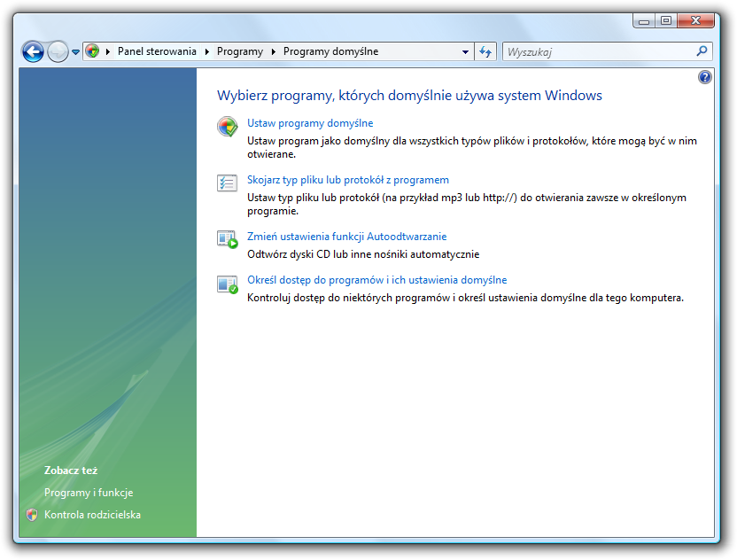
Task: Open Zmień ustawienia funkcji Autoodtwarzanie link
Action: [x=347, y=237]
